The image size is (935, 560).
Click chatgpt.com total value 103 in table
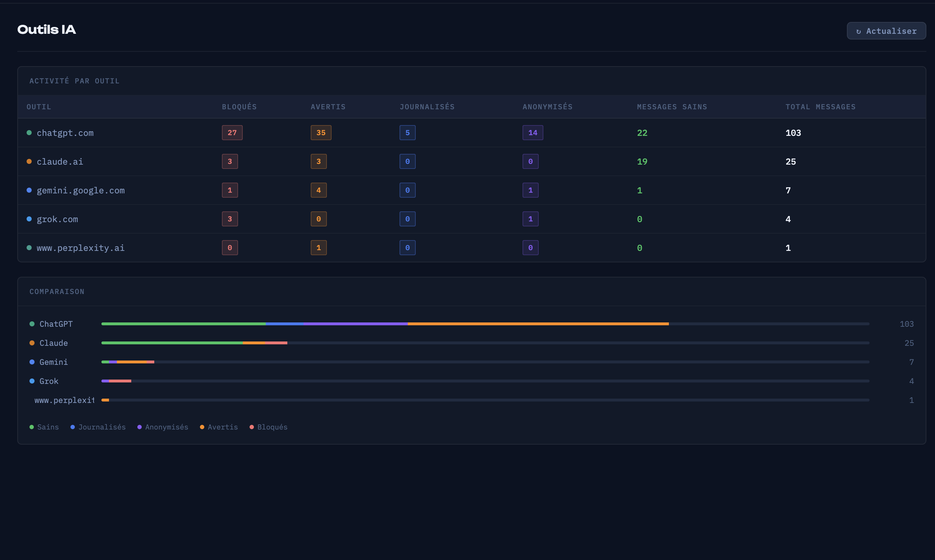pos(793,133)
